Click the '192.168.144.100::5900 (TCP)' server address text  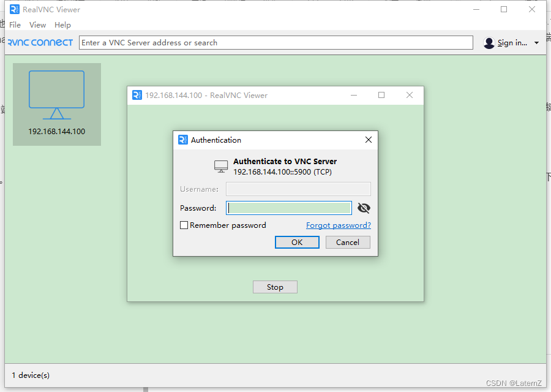(x=282, y=172)
